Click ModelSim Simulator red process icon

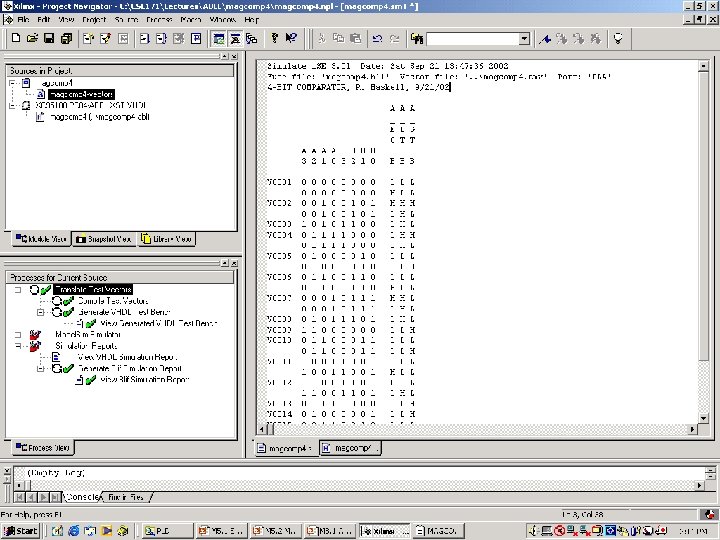(35, 335)
